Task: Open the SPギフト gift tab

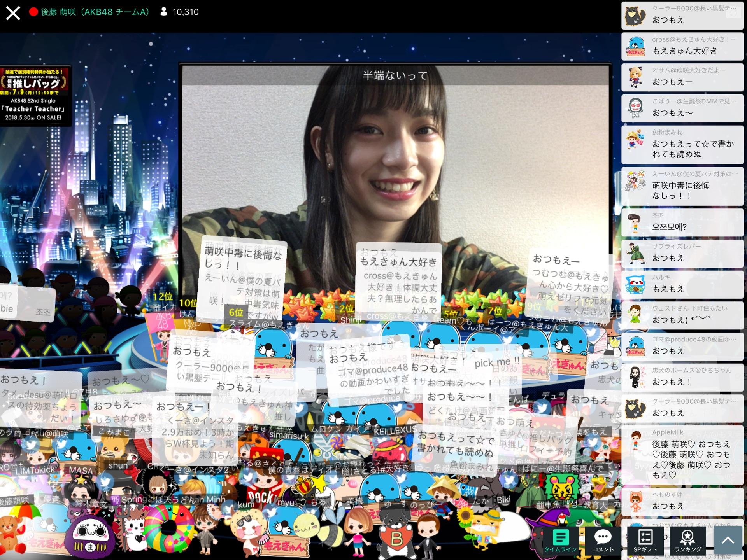Action: pos(645,540)
